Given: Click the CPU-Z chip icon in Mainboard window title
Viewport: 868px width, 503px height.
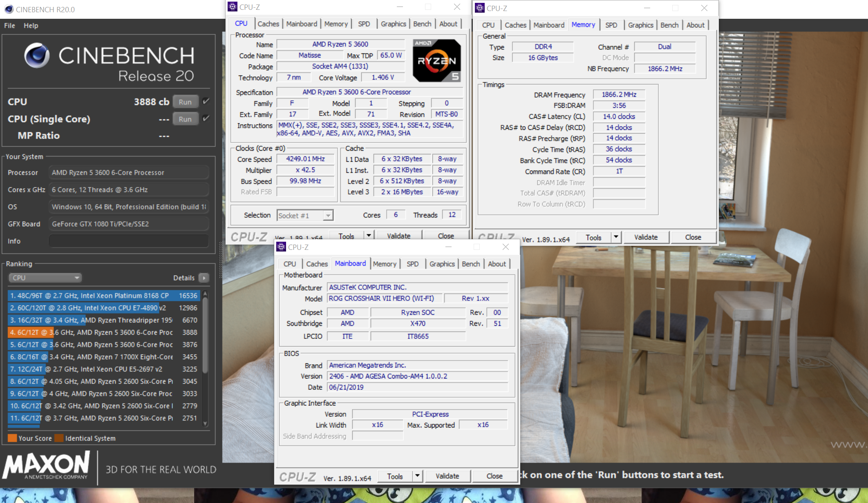Looking at the screenshot, I should (281, 247).
